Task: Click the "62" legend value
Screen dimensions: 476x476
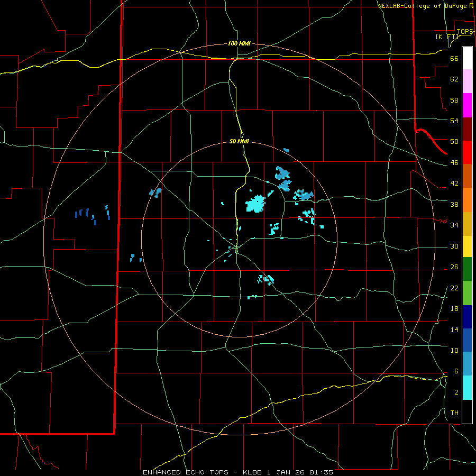Action: 454,79
